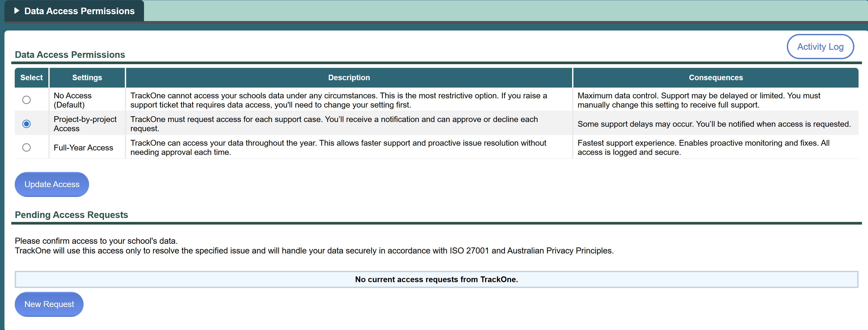868x330 pixels.
Task: Open the Data Access Permissions tab
Action: [x=79, y=11]
